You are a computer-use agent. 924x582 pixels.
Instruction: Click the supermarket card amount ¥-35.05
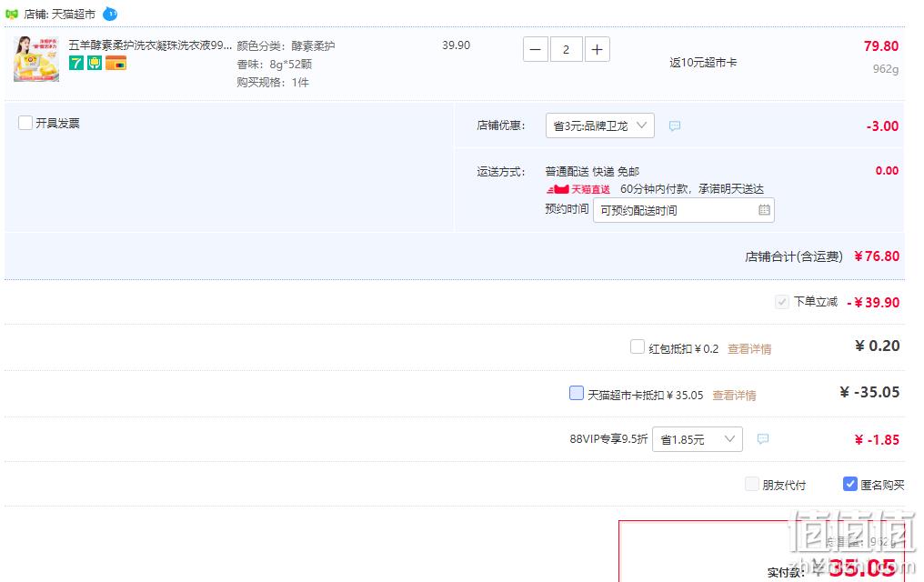click(x=869, y=392)
